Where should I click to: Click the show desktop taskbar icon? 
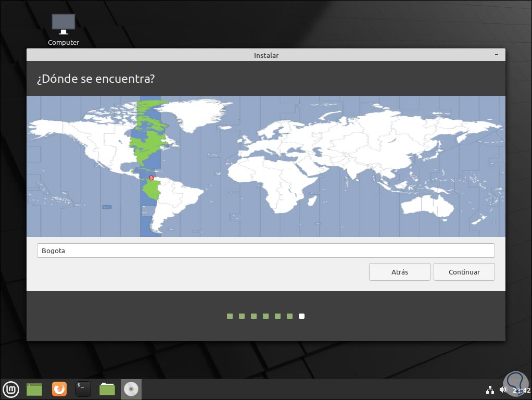(x=33, y=389)
